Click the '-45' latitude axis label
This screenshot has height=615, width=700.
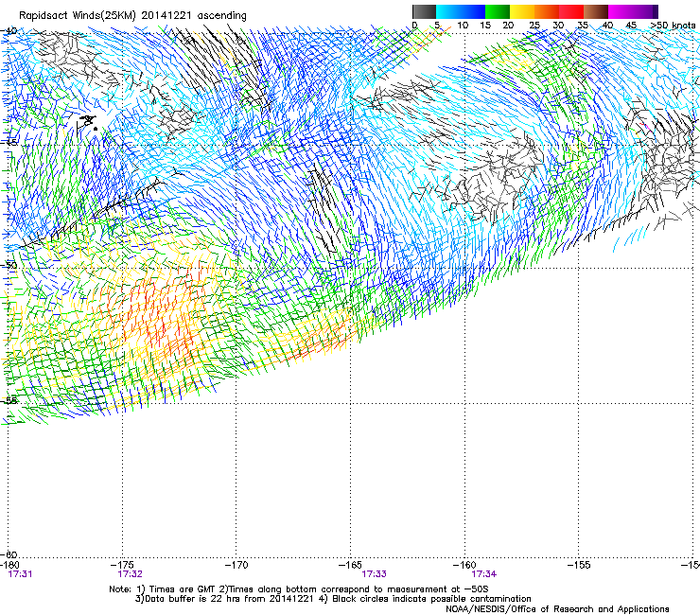[9, 143]
